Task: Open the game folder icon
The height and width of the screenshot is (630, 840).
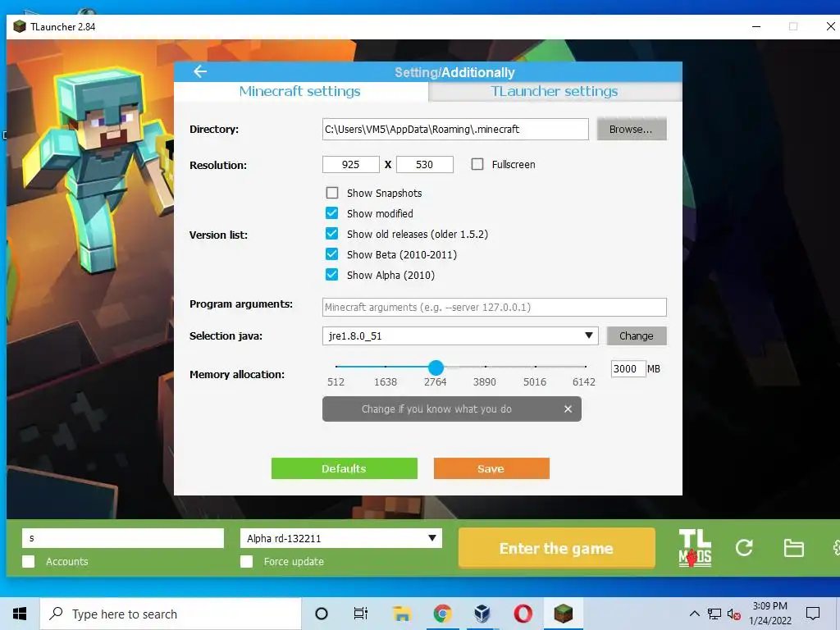Action: tap(793, 548)
